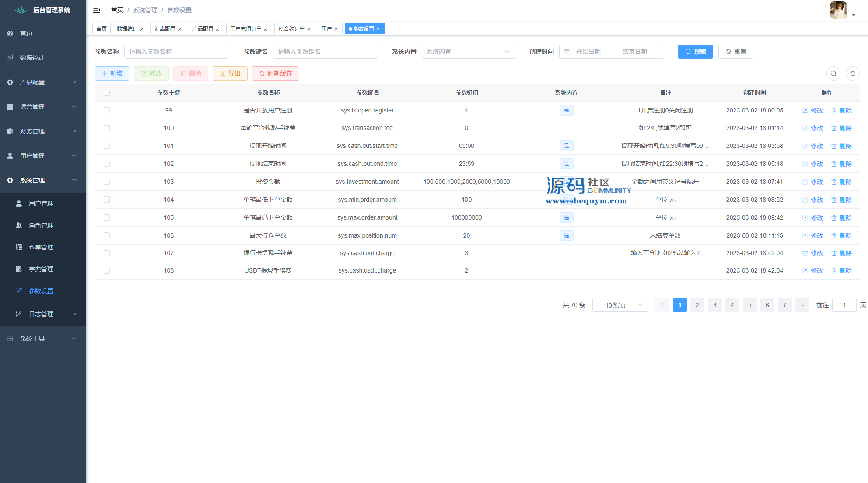Select checkbox for row 106
Image resolution: width=868 pixels, height=483 pixels.
click(107, 235)
